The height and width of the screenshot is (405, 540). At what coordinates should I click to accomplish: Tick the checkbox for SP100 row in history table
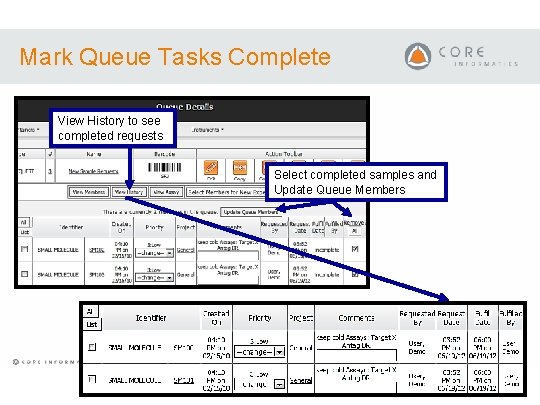[x=92, y=347]
